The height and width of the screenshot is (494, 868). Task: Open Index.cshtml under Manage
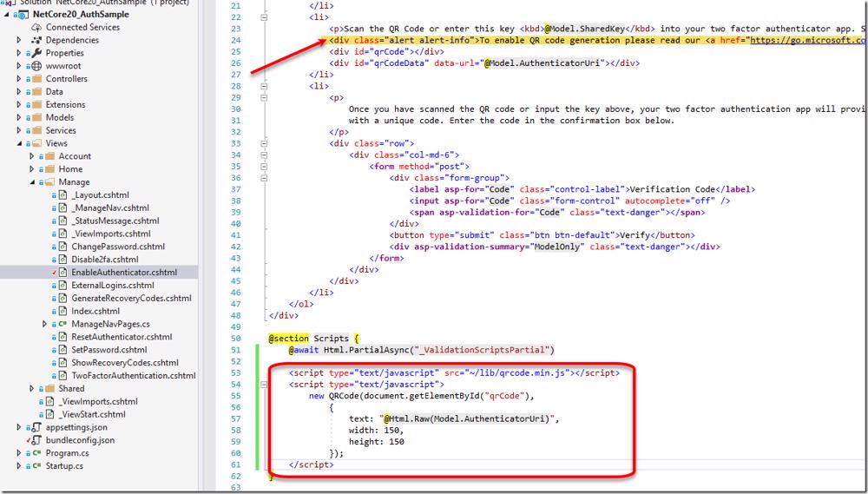click(x=95, y=311)
